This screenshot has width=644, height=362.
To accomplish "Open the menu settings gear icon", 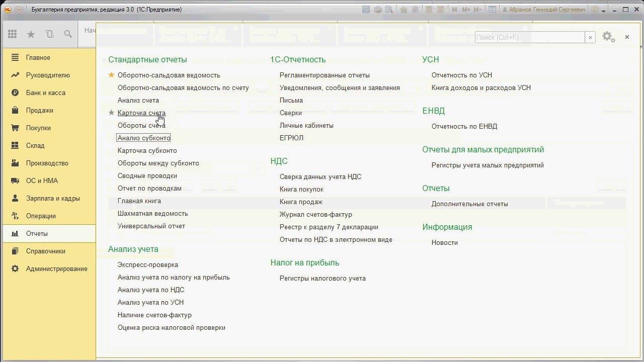I will (608, 37).
